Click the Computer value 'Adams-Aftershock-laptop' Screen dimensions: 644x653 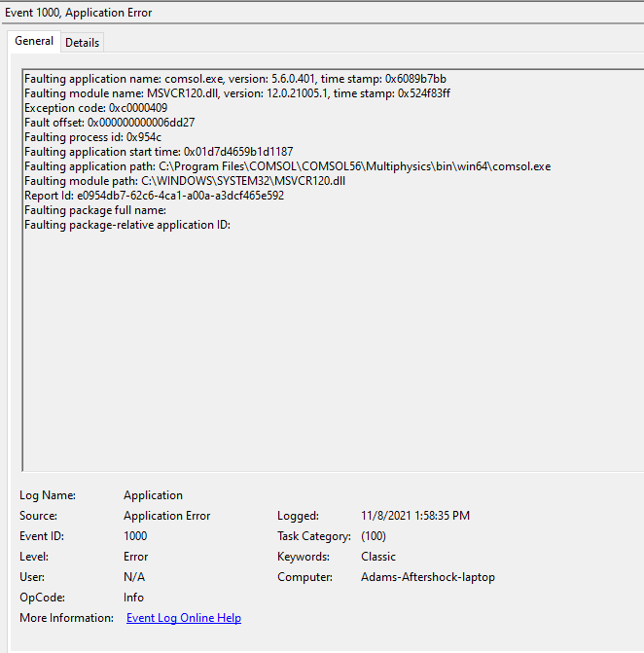pyautogui.click(x=428, y=577)
